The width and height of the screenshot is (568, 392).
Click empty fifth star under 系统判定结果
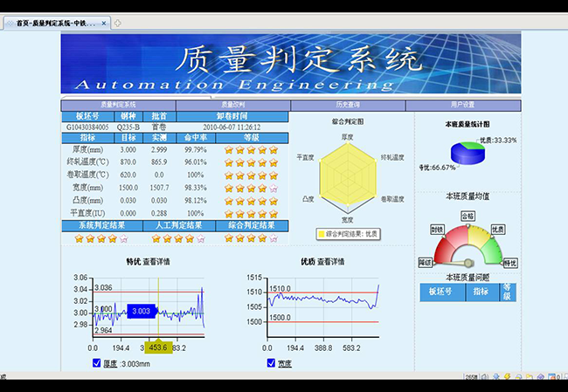pos(124,238)
